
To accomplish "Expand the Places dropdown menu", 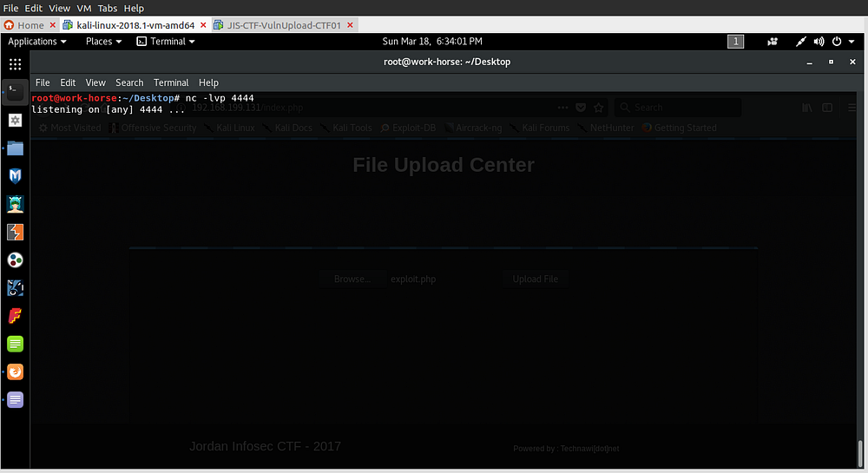I will coord(103,42).
